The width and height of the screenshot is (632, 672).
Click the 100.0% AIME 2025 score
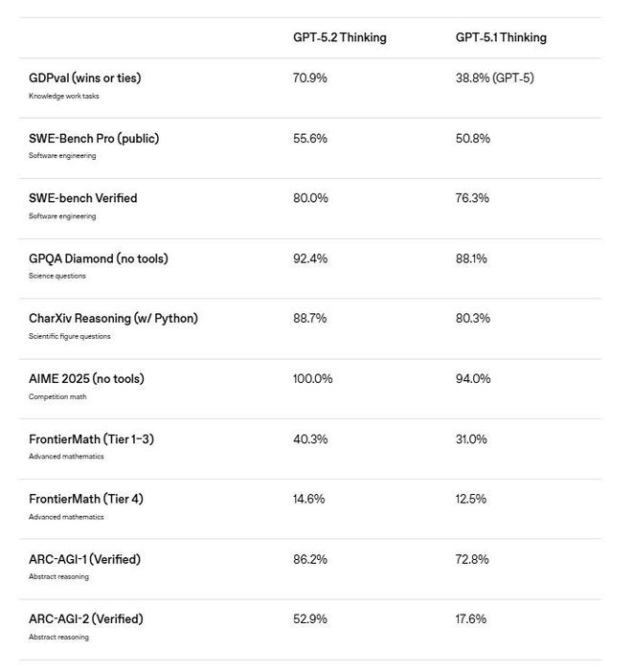click(312, 378)
